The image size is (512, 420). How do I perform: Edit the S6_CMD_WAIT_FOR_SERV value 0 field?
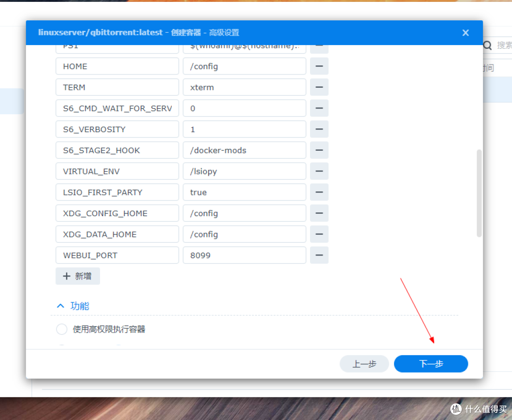244,108
